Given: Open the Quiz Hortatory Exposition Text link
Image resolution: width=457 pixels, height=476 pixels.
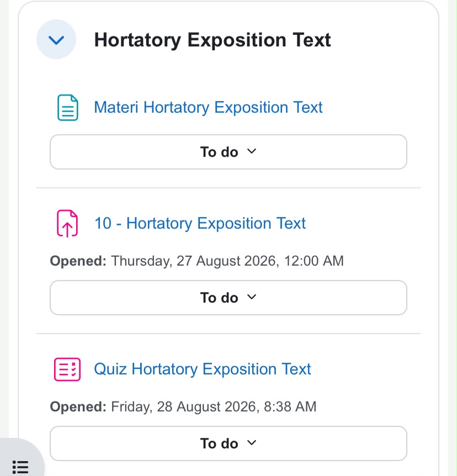Looking at the screenshot, I should (203, 369).
